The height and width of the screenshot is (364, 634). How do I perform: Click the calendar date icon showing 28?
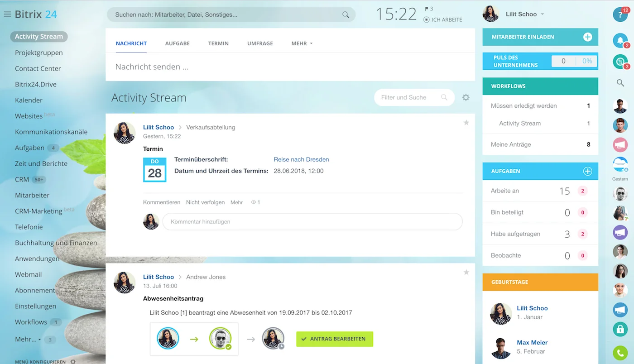(x=154, y=170)
